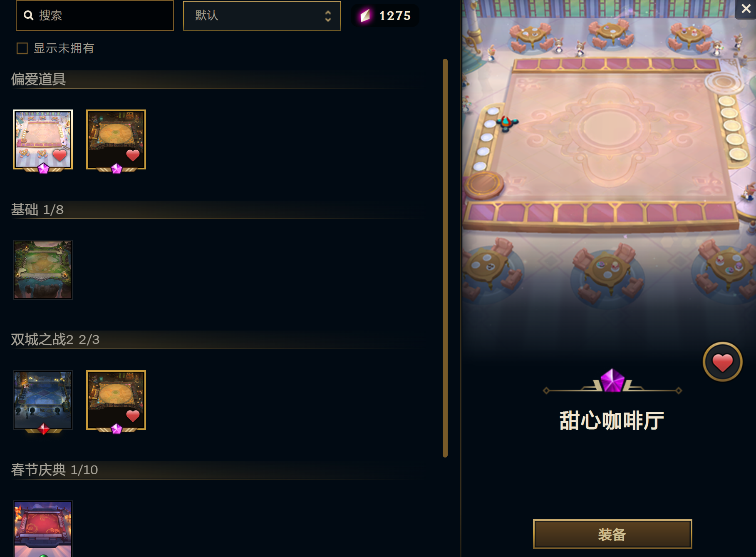Viewport: 756px width, 557px height.
Task: Click the 偏爱道具 section header
Action: click(38, 79)
